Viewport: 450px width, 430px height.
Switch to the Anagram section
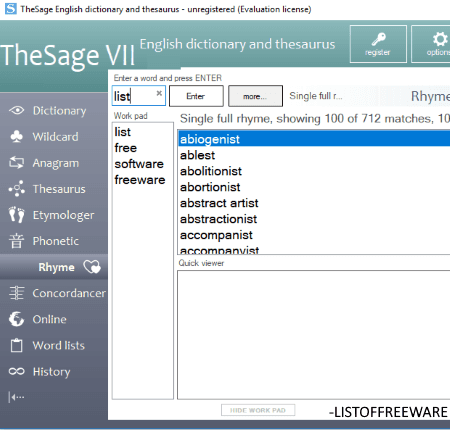pyautogui.click(x=56, y=163)
